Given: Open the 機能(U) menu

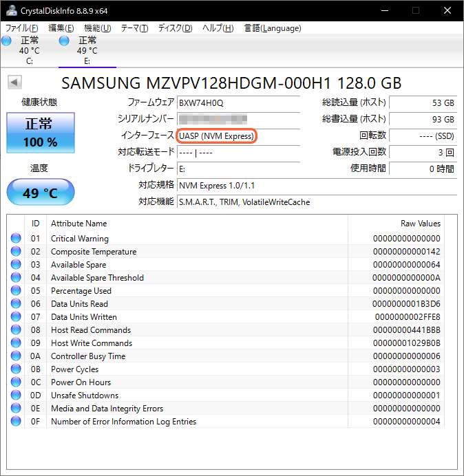Looking at the screenshot, I should point(98,28).
